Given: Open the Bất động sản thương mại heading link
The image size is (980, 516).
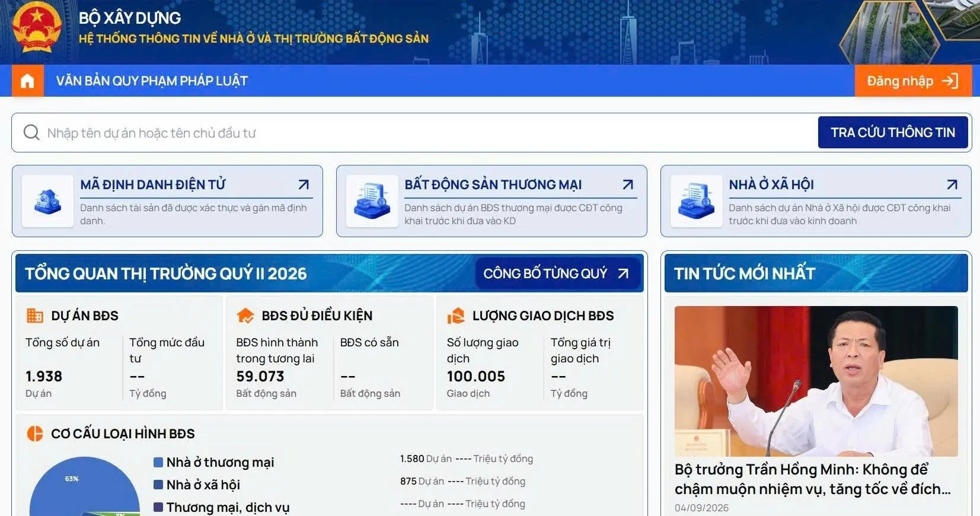Looking at the screenshot, I should coord(493,184).
